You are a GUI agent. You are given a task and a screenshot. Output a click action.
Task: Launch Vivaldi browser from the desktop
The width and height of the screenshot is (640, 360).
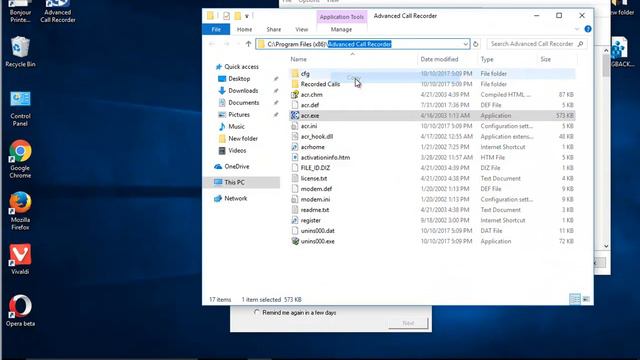click(20, 259)
